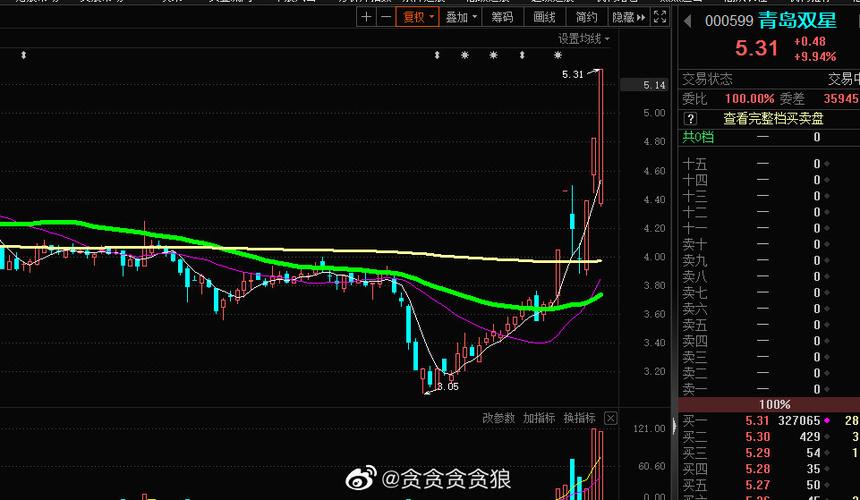Viewport: 860px width, 500px height.
Task: Click the left arrow before stock code 000599
Action: pyautogui.click(x=688, y=21)
